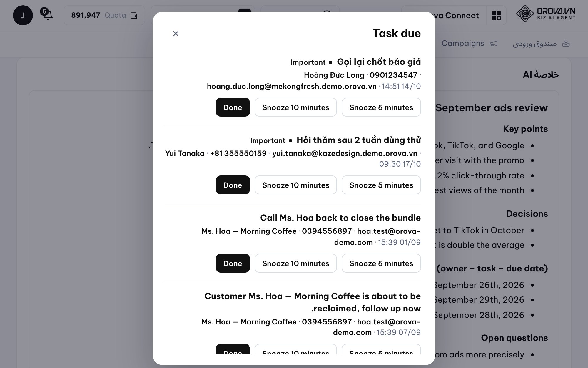Snooze Gọi lại chốt báo giá 10 minutes
This screenshot has width=588, height=368.
pos(295,107)
